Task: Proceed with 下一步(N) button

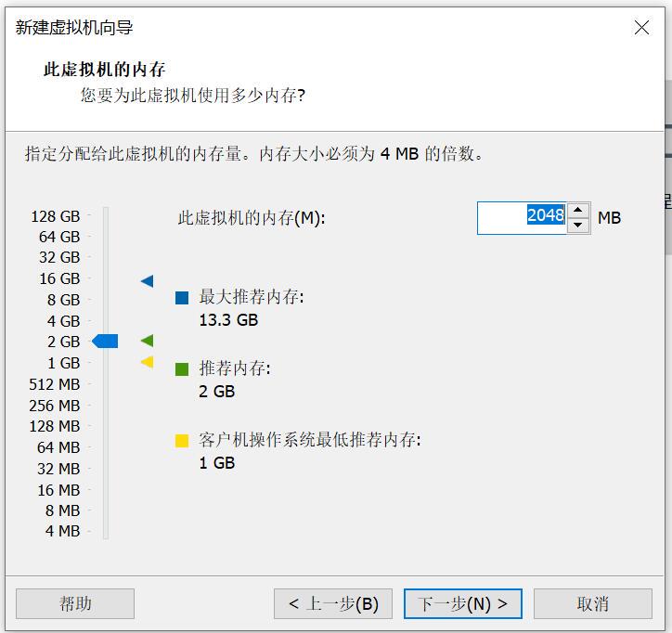Action: tap(463, 603)
